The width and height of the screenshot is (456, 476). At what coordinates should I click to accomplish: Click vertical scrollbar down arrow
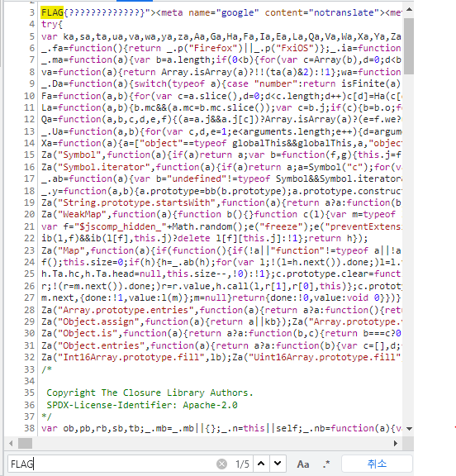pos(409,429)
